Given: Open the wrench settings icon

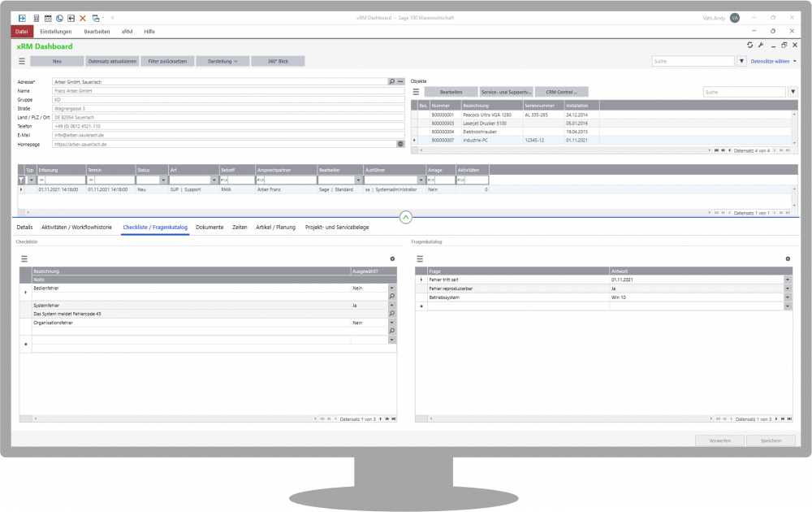Looking at the screenshot, I should point(761,46).
